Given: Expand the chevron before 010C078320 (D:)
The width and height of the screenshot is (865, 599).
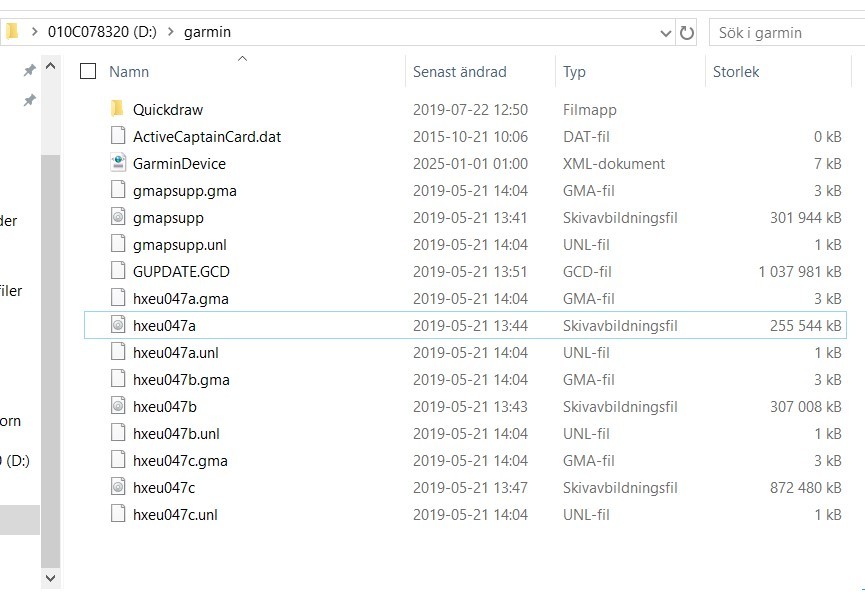Looking at the screenshot, I should [x=34, y=32].
